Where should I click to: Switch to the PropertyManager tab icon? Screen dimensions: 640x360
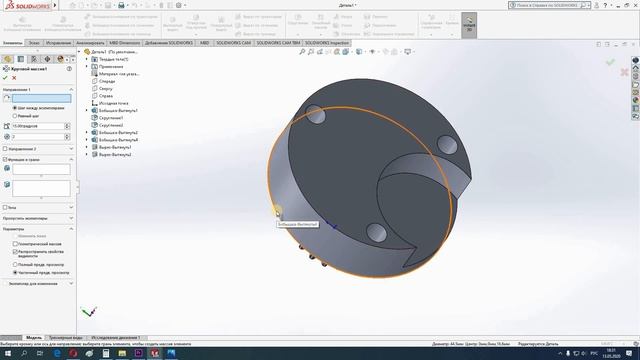click(21, 59)
